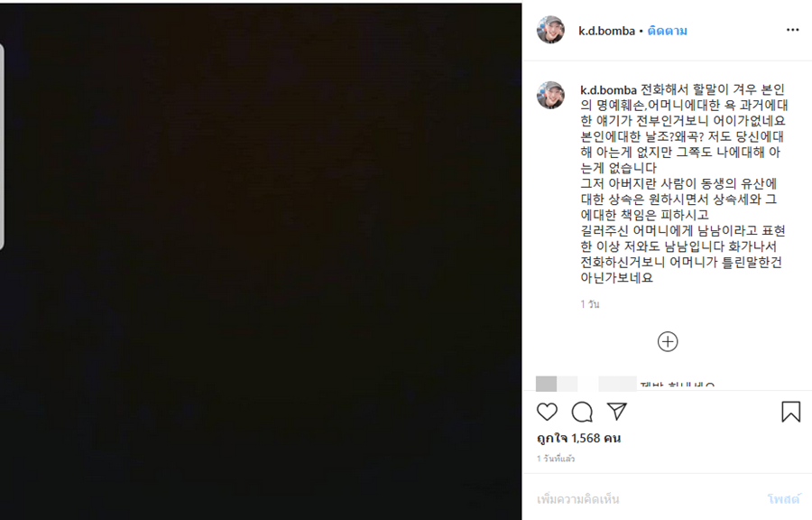Open profile avatar beside the caption
Screen dimensions: 812x520
[550, 95]
